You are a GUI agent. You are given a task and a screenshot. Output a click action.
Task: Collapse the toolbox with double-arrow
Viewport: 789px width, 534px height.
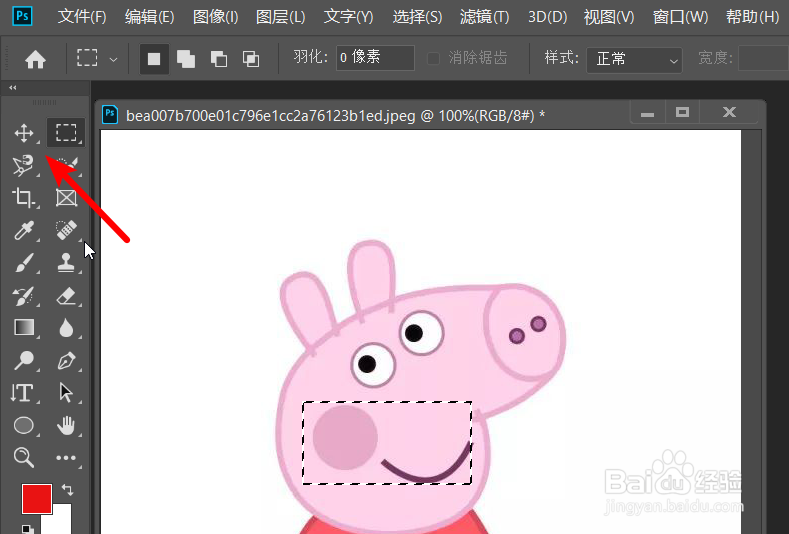coord(13,88)
